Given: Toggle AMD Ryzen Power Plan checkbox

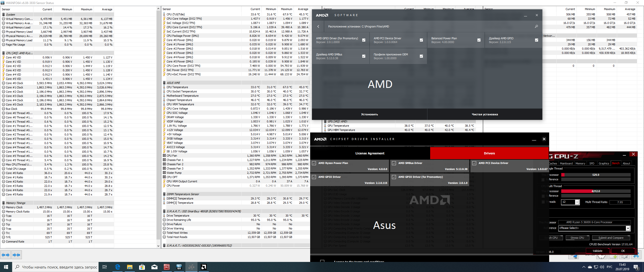Looking at the screenshot, I should tap(314, 163).
